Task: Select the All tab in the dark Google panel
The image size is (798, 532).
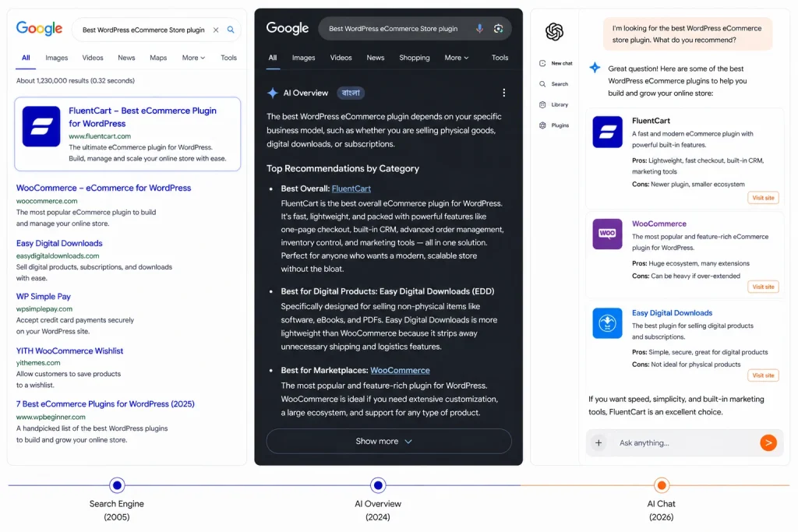Action: click(x=273, y=58)
